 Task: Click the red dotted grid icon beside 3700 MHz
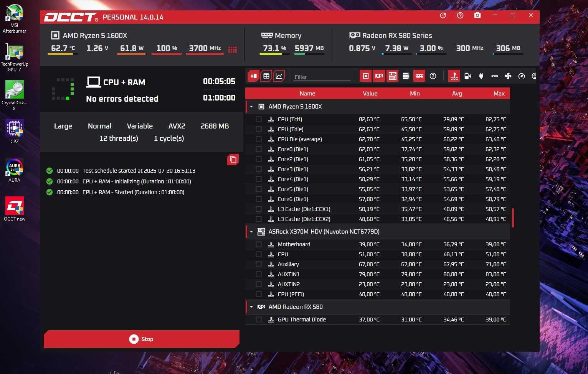[x=233, y=50]
